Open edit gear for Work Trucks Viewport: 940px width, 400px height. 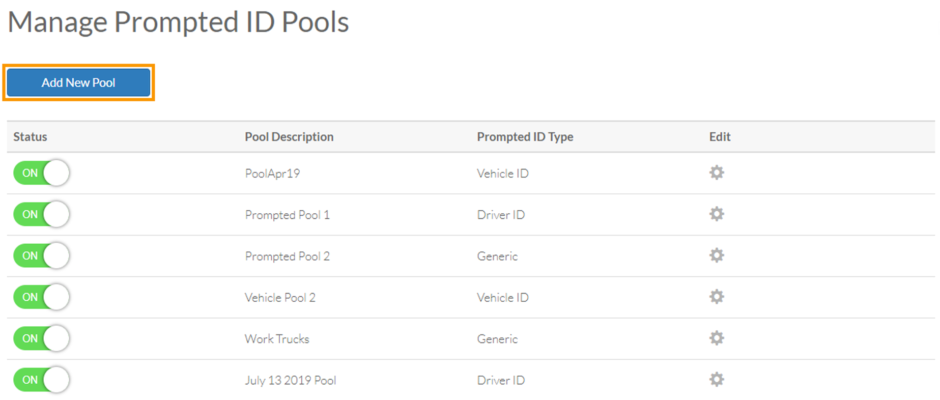pos(716,338)
